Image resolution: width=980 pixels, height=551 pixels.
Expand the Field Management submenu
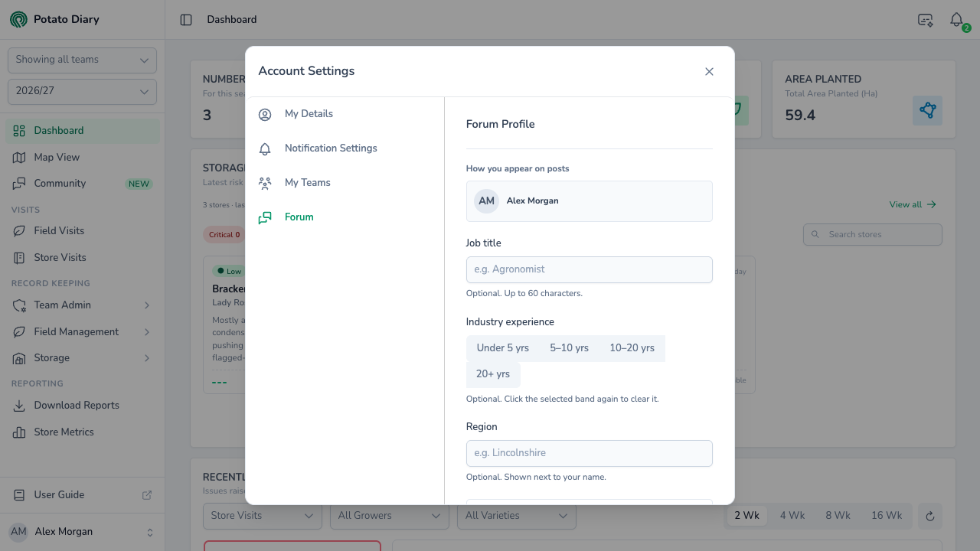point(83,332)
